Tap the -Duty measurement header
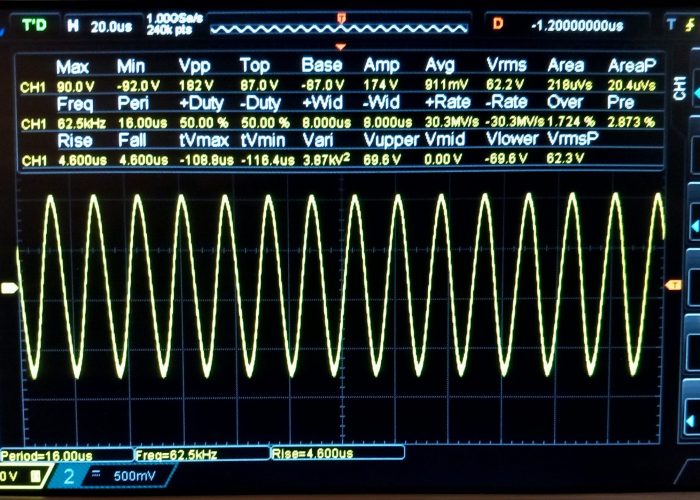The image size is (700, 500). coord(261,104)
